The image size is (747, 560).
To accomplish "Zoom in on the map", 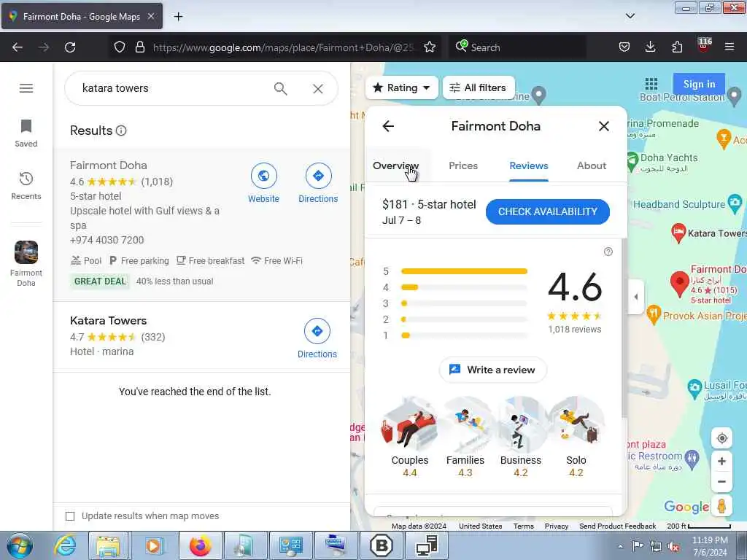I will point(721,461).
